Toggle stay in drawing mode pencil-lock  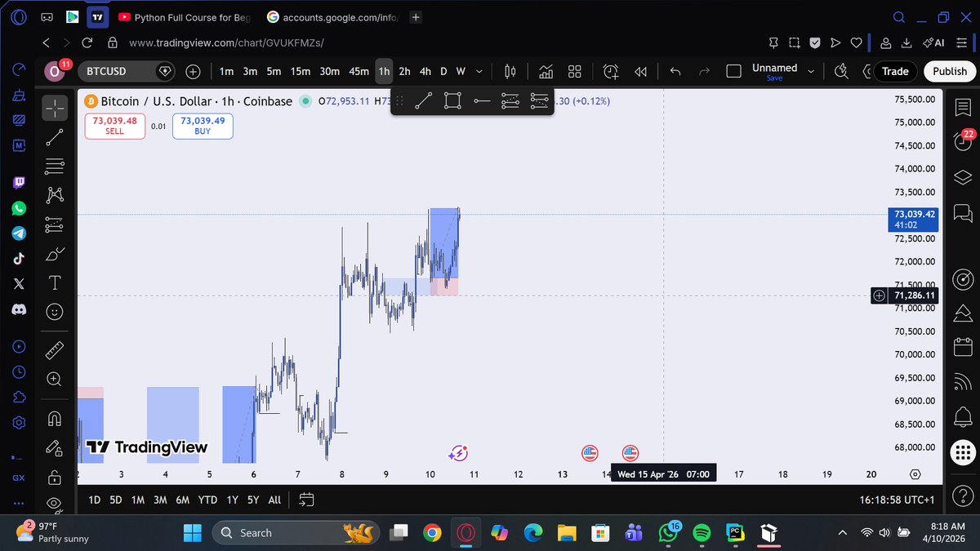click(x=55, y=447)
